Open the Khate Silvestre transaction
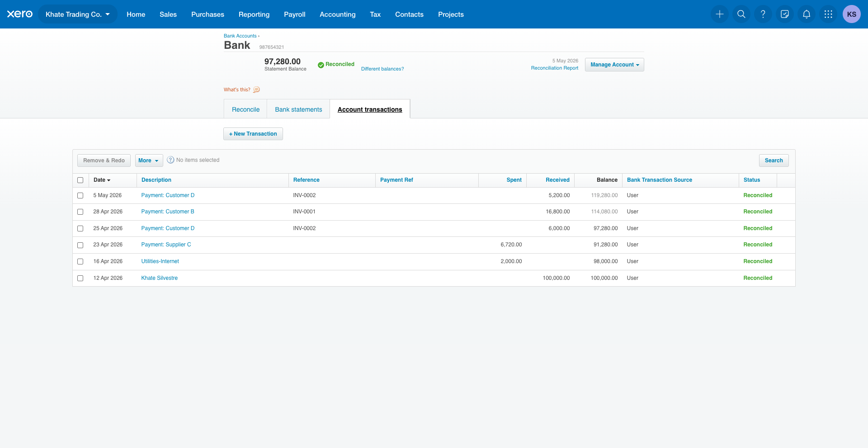Viewport: 868px width, 448px height. (159, 278)
